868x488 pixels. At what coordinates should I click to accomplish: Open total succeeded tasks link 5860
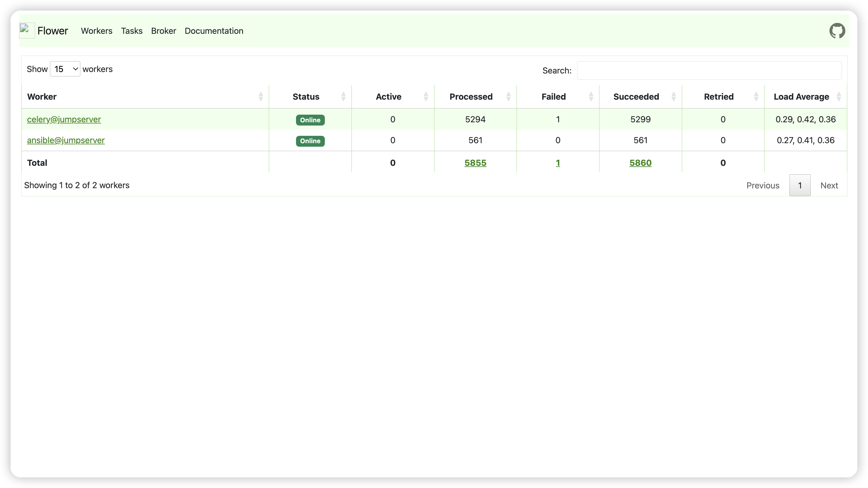tap(640, 163)
